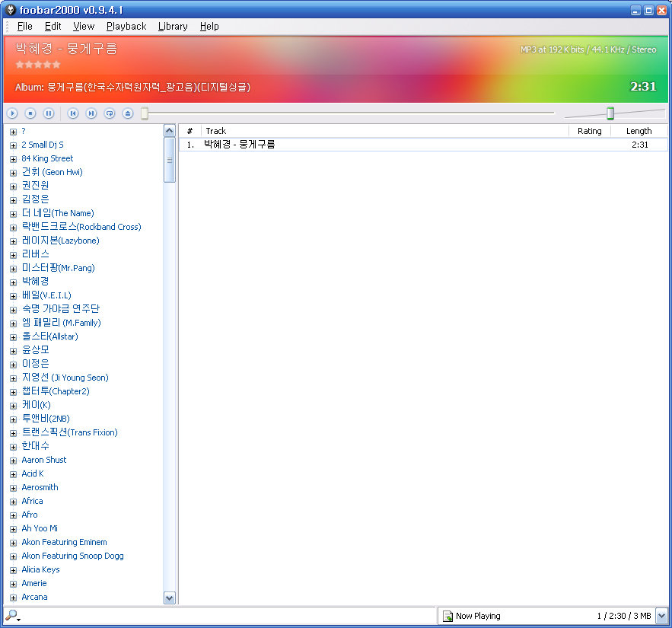
Task: Select Ah Yoo Mi tree item
Action: [x=40, y=528]
